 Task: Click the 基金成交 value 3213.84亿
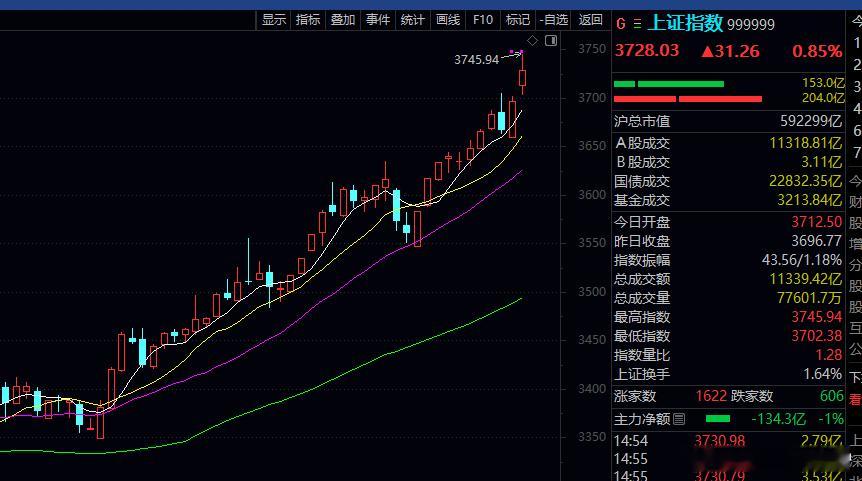point(809,200)
